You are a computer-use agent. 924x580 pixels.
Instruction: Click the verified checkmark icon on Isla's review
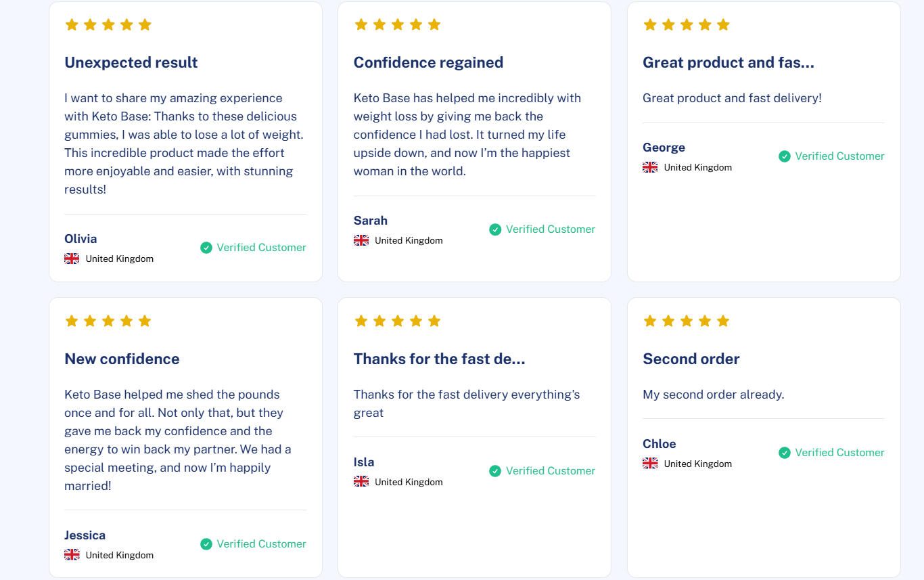[495, 471]
